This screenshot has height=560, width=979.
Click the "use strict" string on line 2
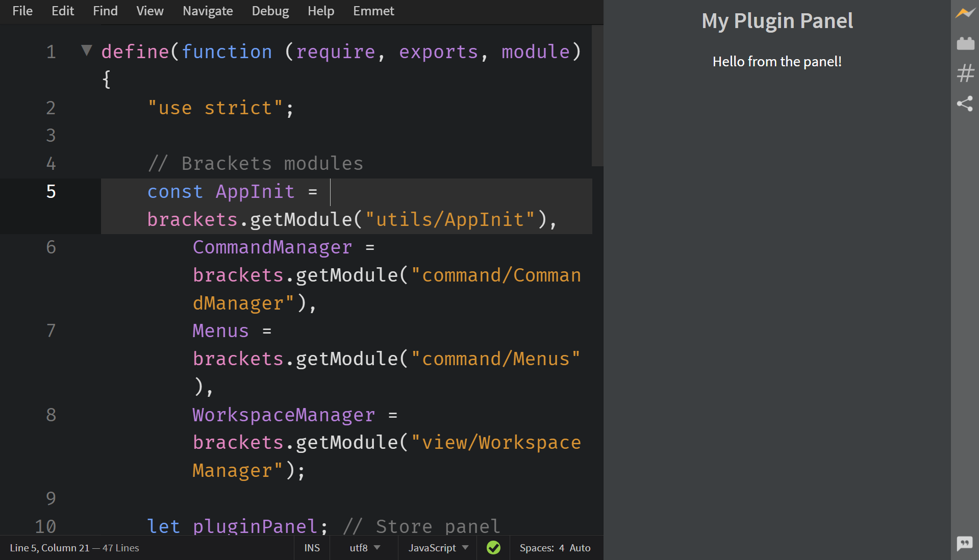[x=214, y=108]
